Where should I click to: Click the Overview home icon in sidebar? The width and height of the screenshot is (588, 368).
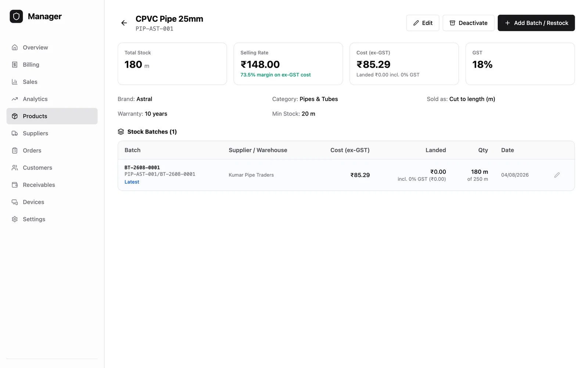pyautogui.click(x=15, y=47)
